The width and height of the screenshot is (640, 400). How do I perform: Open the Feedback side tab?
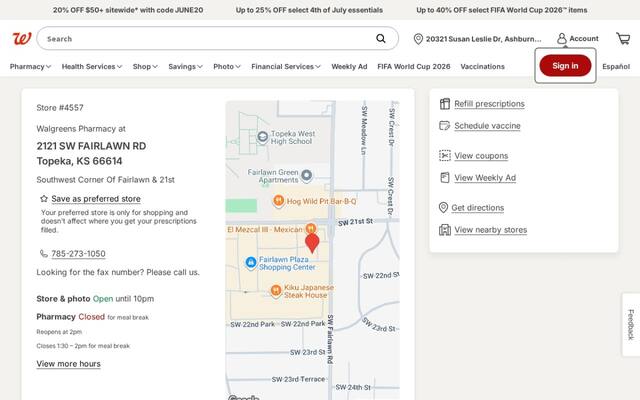[631, 324]
